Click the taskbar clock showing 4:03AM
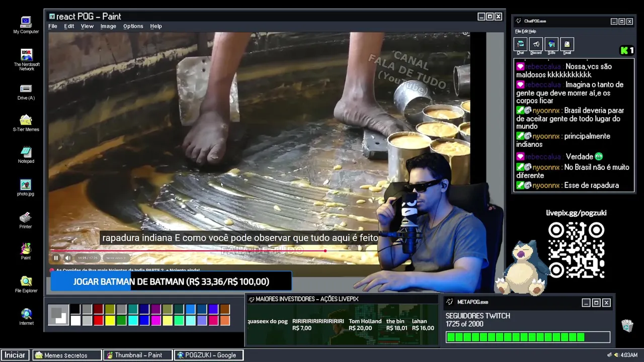Screen dimensions: 644x362 click(629, 355)
